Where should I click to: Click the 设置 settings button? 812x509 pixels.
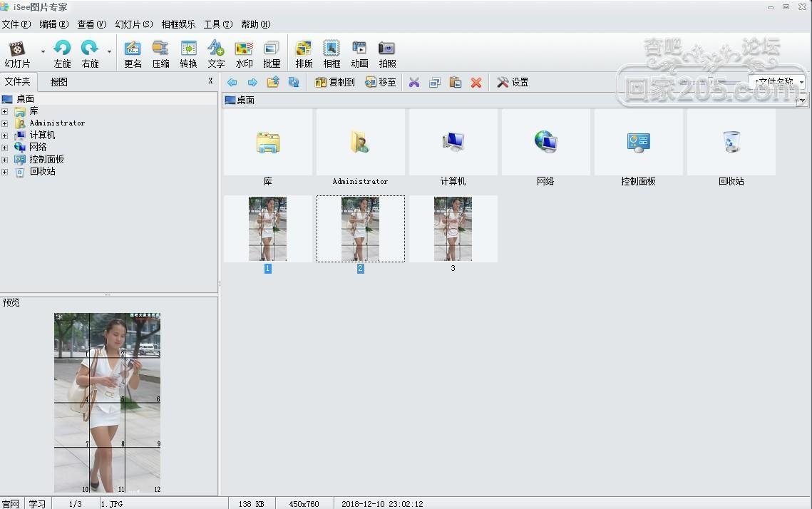[513, 83]
